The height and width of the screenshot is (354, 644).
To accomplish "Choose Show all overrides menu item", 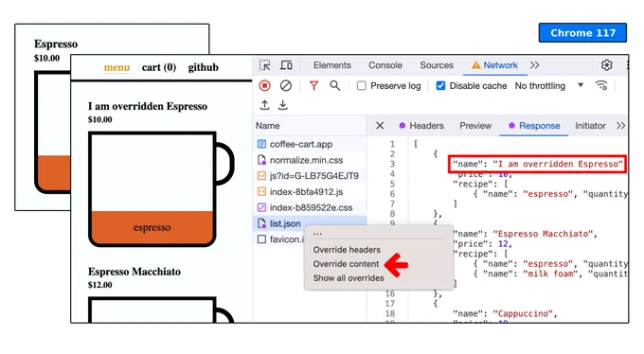I will [x=349, y=278].
